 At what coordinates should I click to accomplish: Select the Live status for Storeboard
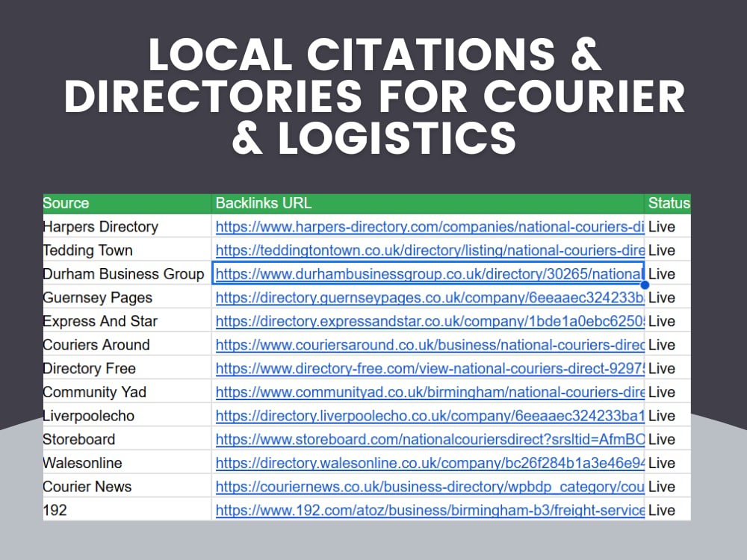[668, 440]
